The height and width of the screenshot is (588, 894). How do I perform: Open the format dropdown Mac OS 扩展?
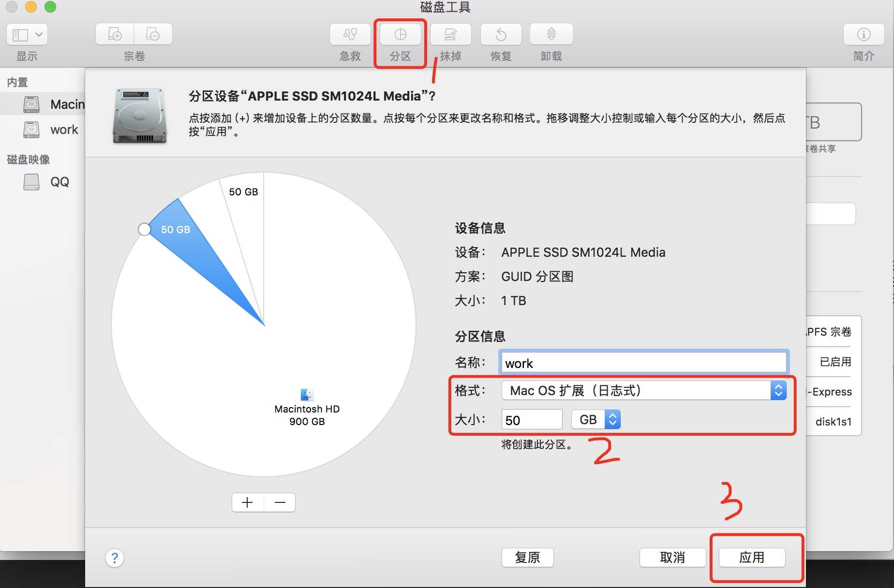click(644, 390)
